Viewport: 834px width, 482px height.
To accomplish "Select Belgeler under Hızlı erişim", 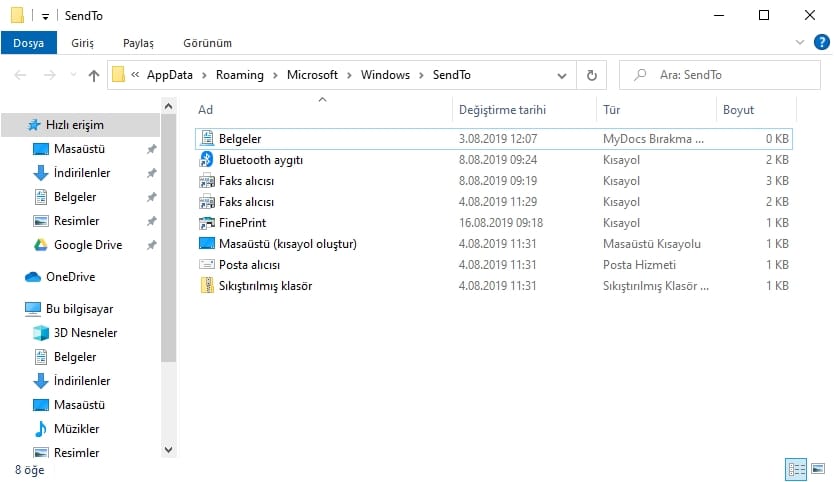I will (x=75, y=197).
